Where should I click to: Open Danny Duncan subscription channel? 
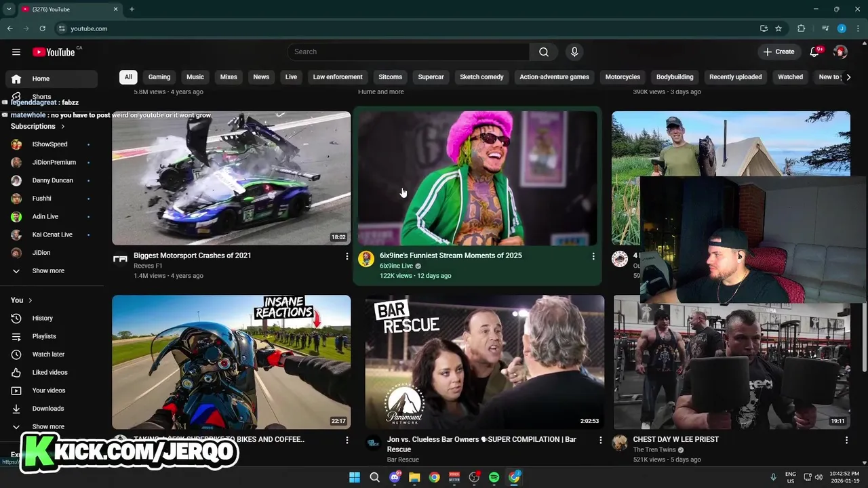52,180
